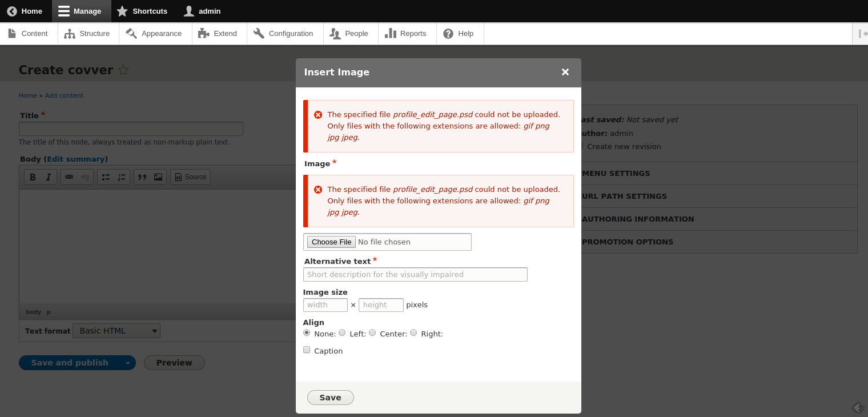Switch the editor to Source view

coord(191,177)
